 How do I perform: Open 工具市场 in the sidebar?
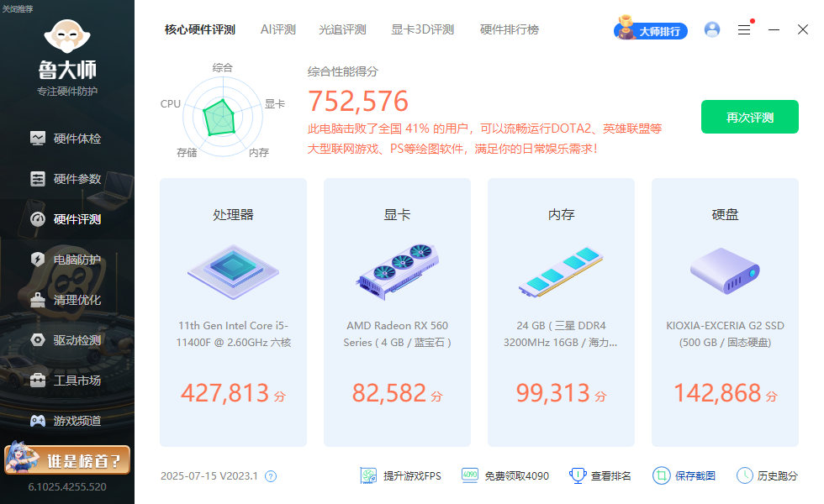point(66,381)
